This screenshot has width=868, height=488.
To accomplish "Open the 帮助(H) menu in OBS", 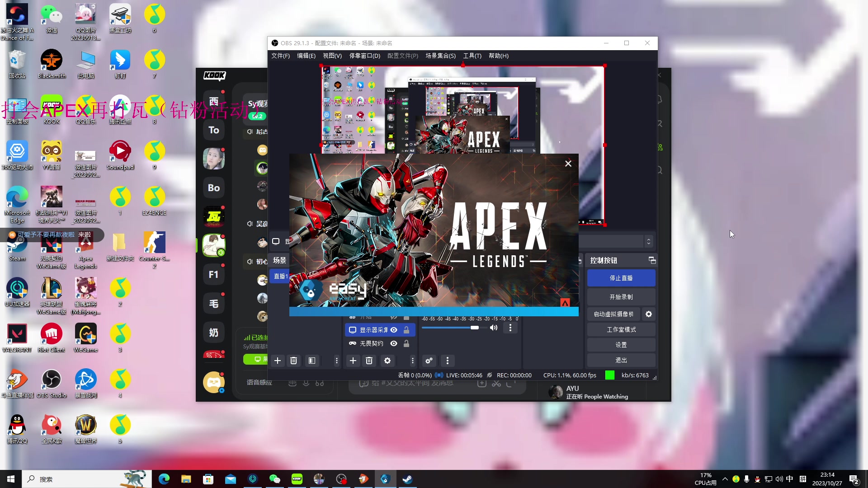I will click(x=499, y=56).
